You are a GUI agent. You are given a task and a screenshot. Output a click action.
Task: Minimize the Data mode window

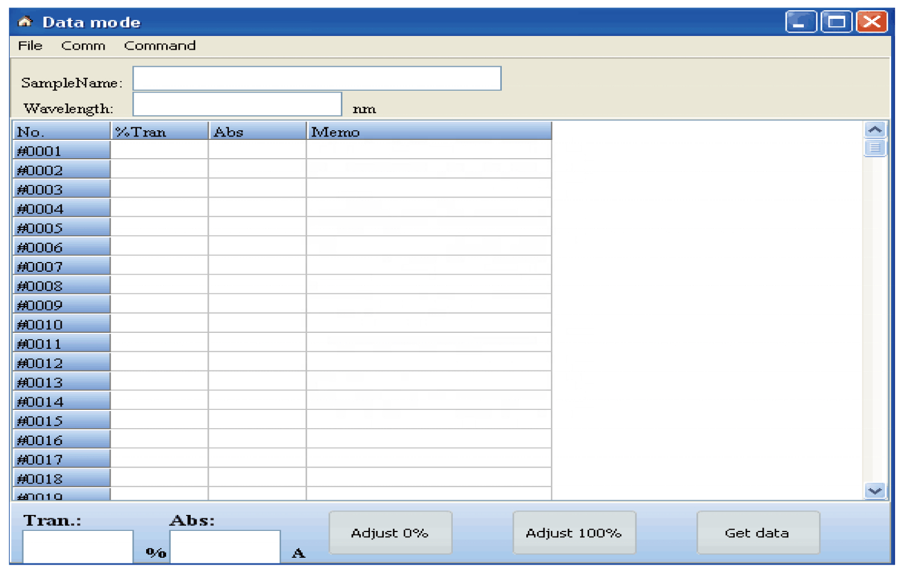800,22
